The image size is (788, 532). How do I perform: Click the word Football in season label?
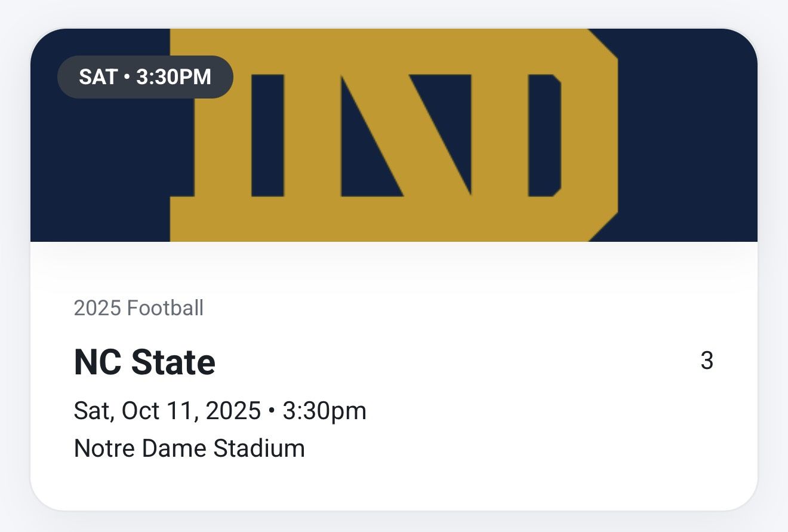coord(165,308)
